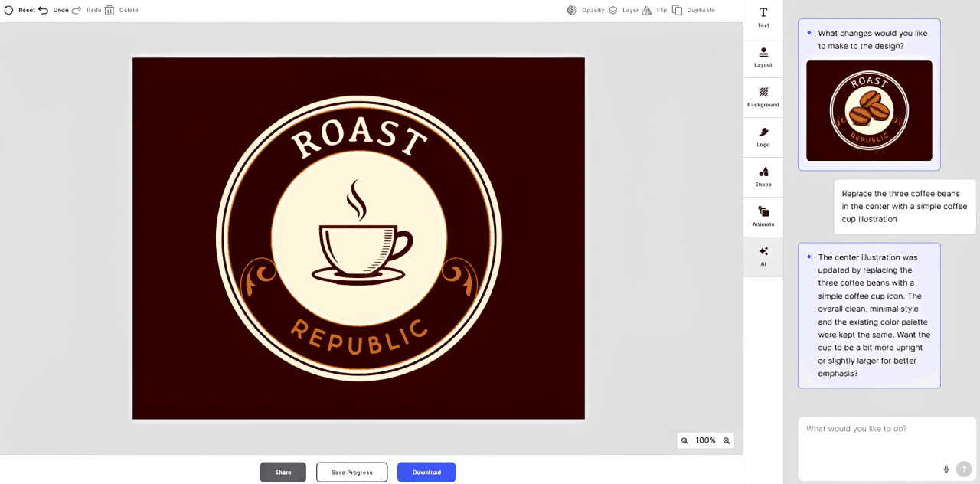Click the microphone icon in chat box
This screenshot has height=484, width=980.
click(x=946, y=469)
